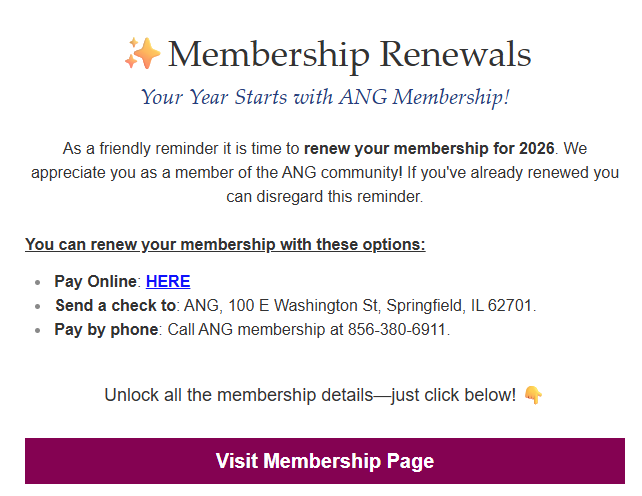Click the 'can disregard this reminder' line
Screen dimensions: 642x496
(x=325, y=197)
